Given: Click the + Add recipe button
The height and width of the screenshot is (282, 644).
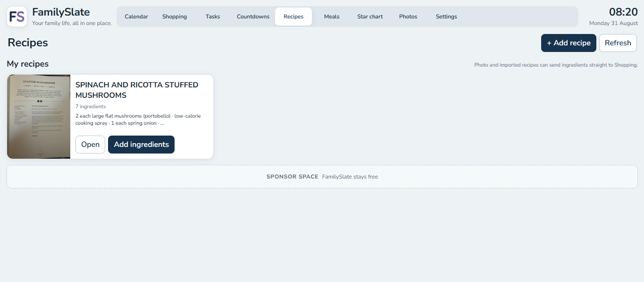Looking at the screenshot, I should [569, 43].
